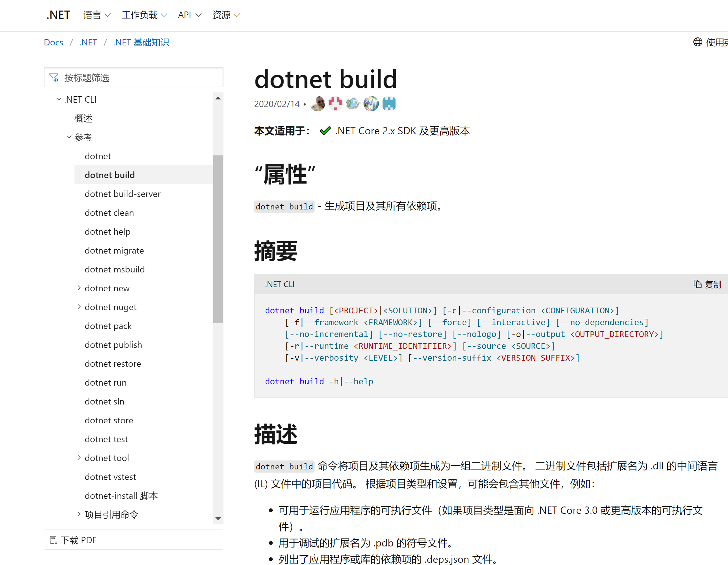Go to the .NET breadcrumb link

(88, 42)
